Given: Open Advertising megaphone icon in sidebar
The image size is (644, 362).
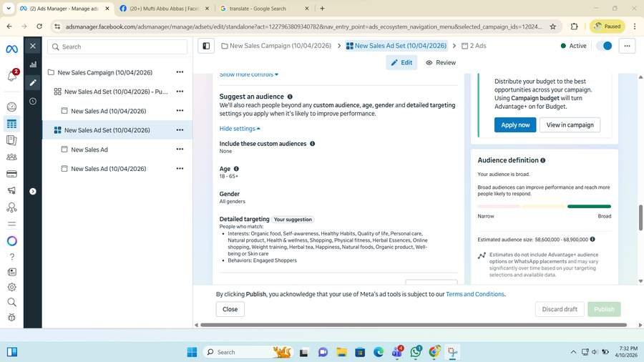Looking at the screenshot, I should (x=11, y=190).
